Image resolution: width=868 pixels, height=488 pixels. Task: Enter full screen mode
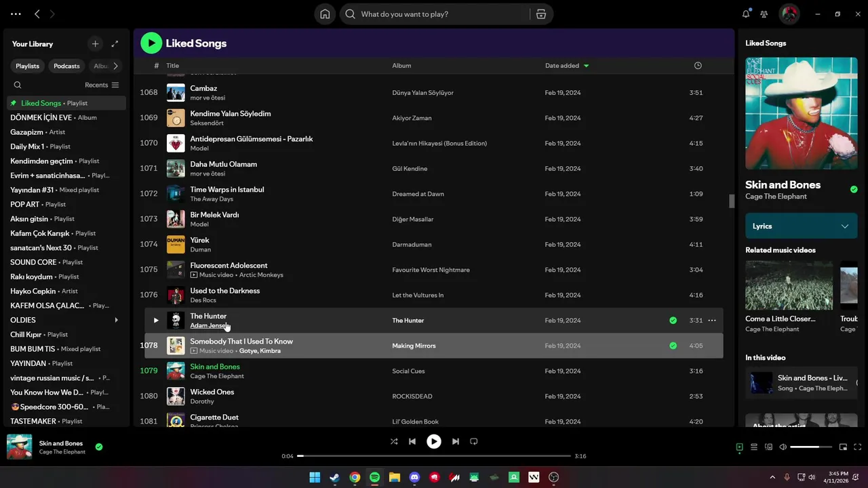click(x=858, y=447)
